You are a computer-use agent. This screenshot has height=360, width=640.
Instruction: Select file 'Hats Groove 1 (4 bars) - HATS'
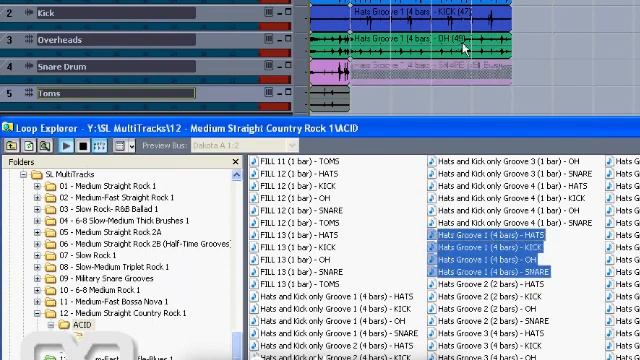[x=491, y=235]
